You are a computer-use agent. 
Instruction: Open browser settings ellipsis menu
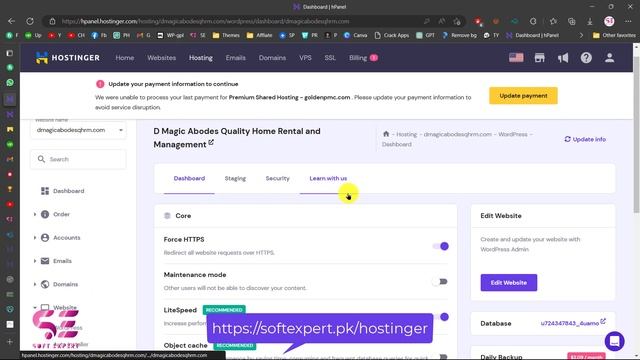pos(628,21)
